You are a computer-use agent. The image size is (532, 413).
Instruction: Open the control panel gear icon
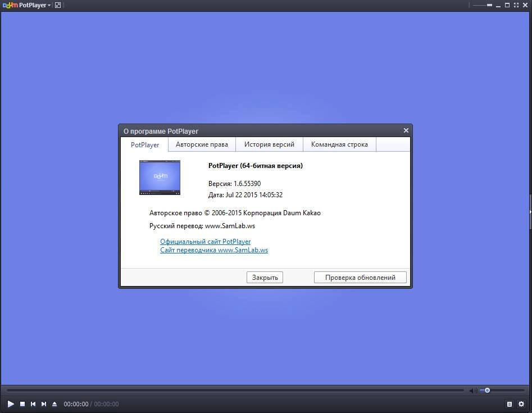pyautogui.click(x=521, y=404)
